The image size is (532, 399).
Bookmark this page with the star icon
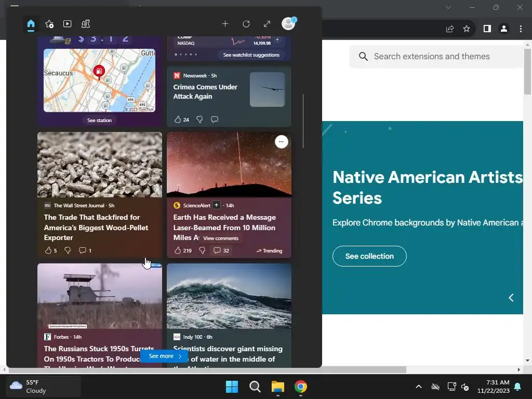pyautogui.click(x=467, y=29)
